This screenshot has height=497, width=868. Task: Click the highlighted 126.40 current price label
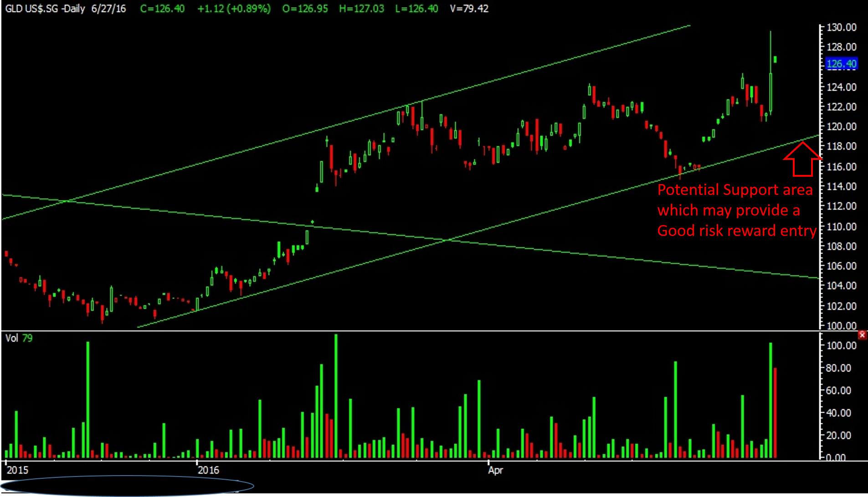point(842,64)
